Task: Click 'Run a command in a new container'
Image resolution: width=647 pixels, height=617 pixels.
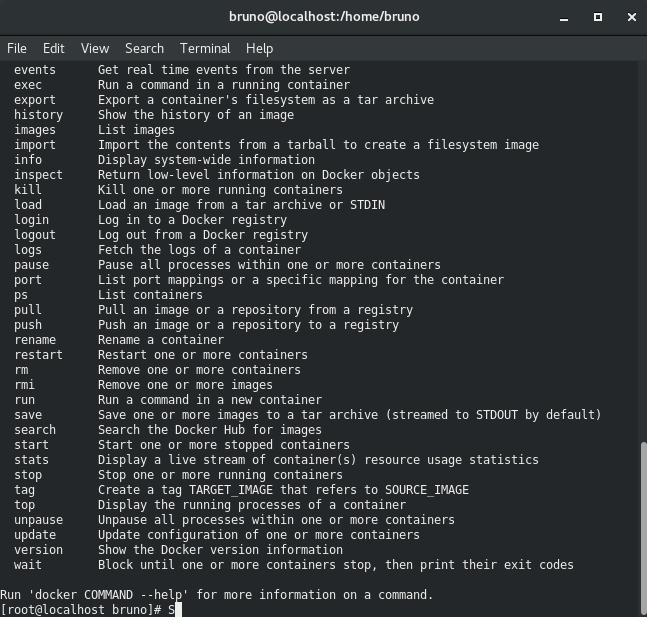Action: (x=210, y=400)
